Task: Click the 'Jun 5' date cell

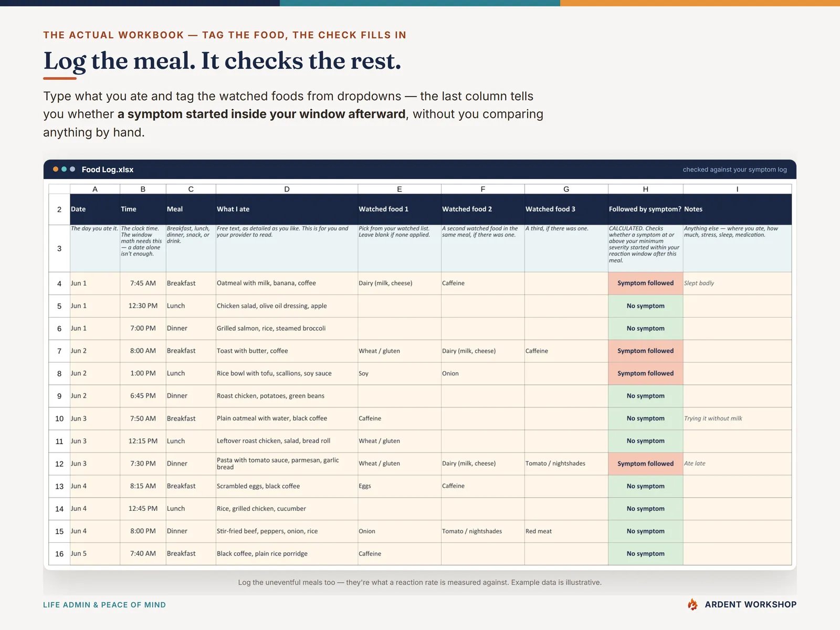Action: [95, 554]
